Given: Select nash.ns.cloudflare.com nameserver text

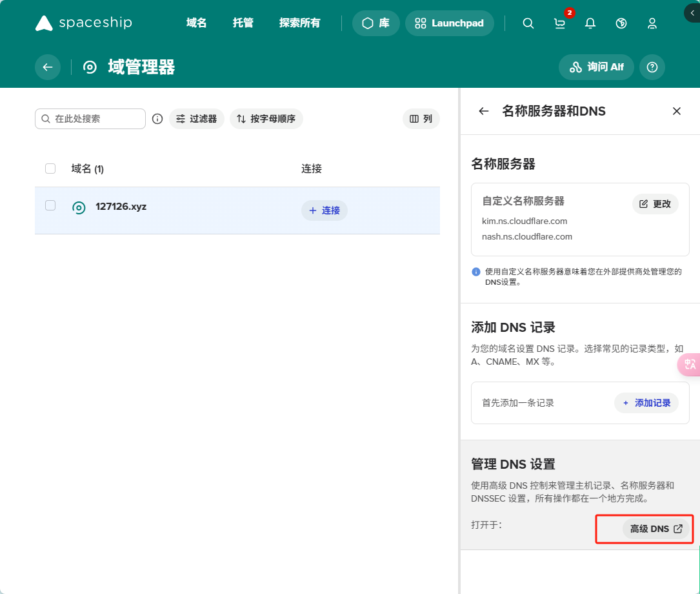Looking at the screenshot, I should [527, 237].
